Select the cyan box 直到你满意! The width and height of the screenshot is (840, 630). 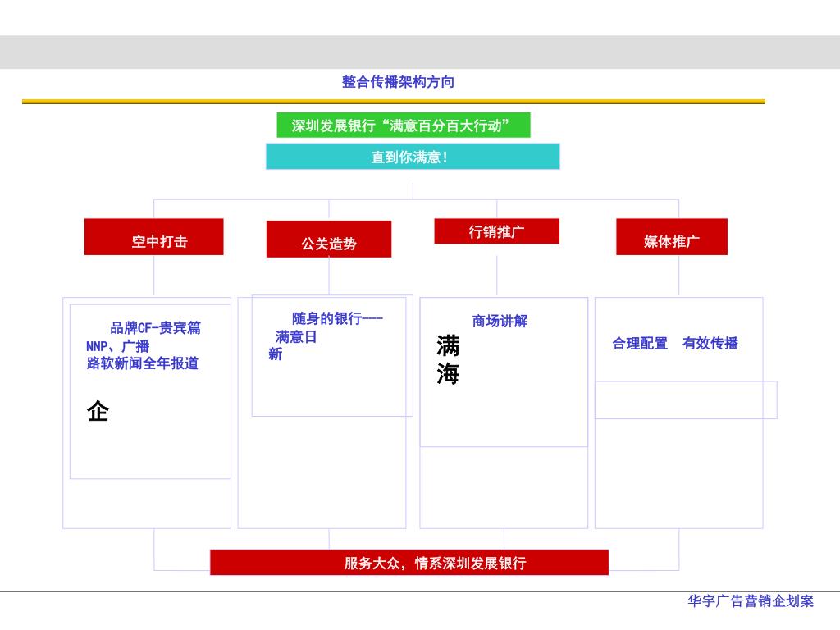click(x=413, y=157)
